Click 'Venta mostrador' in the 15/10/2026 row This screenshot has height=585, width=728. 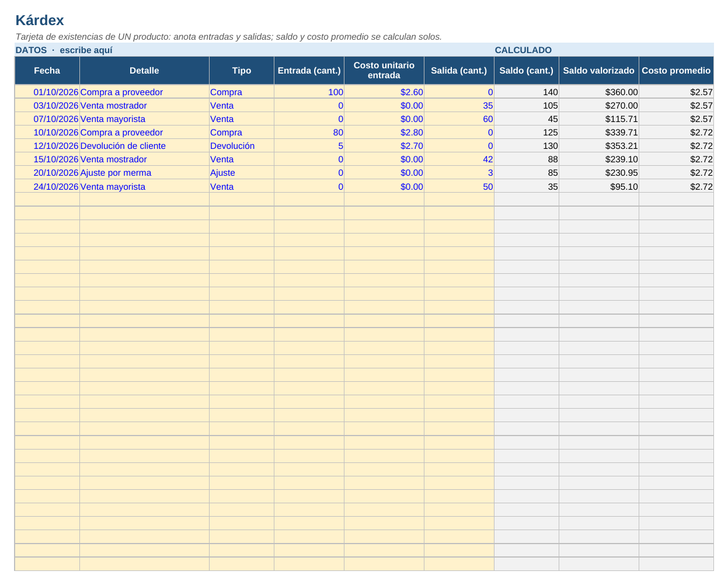pyautogui.click(x=144, y=159)
